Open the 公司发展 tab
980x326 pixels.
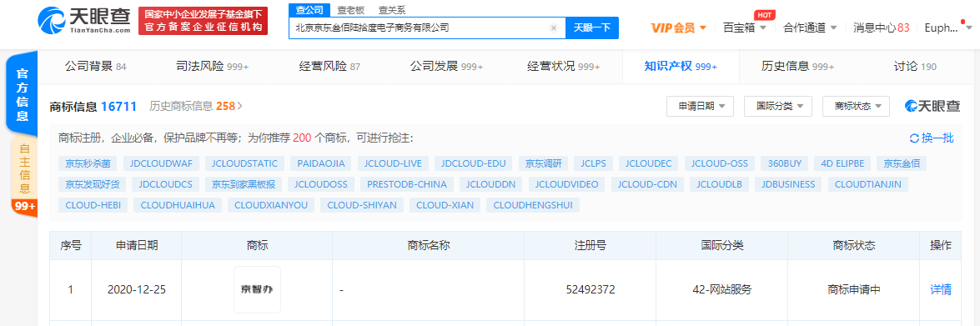(x=446, y=67)
